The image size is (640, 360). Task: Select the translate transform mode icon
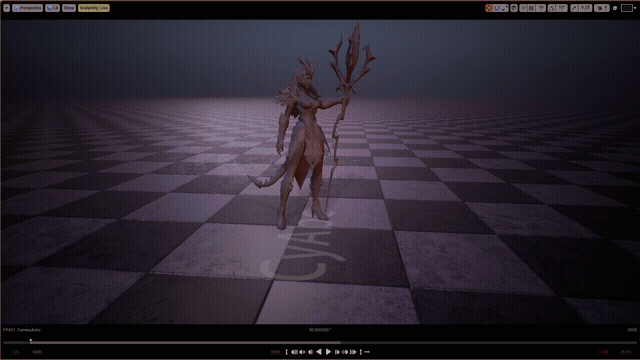click(489, 8)
